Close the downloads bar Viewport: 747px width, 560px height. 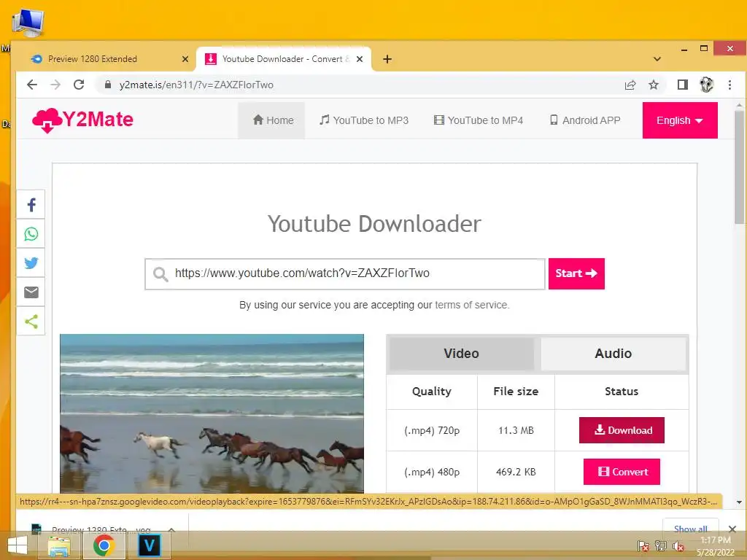pyautogui.click(x=732, y=529)
